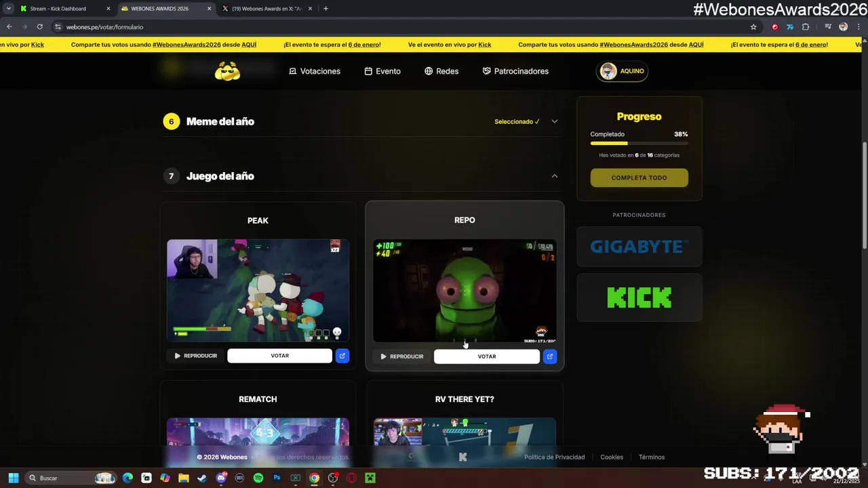
Task: Open the tab search dropdown arrow
Action: point(8,9)
